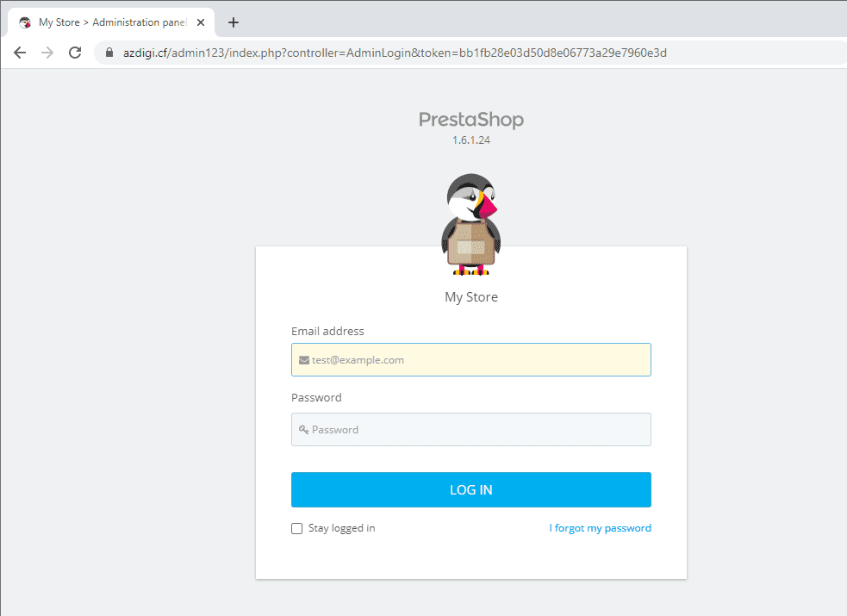Select the 'My Store > Administration panel' tab
Image resolution: width=847 pixels, height=616 pixels.
click(x=112, y=22)
